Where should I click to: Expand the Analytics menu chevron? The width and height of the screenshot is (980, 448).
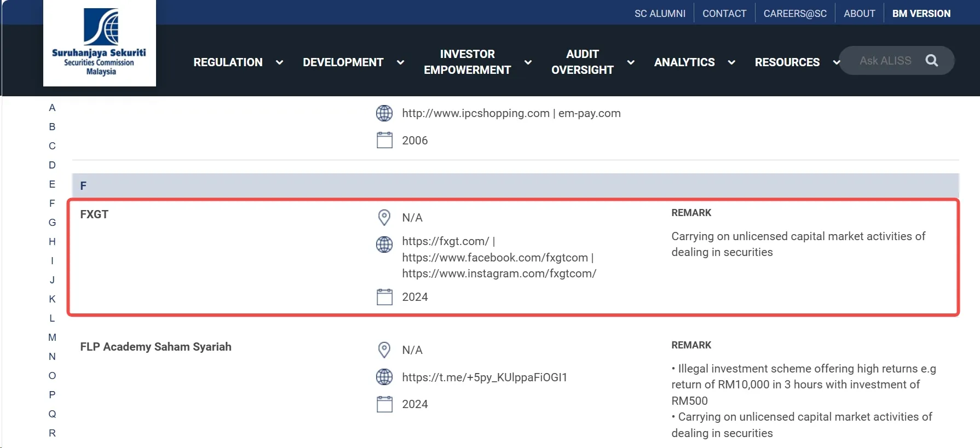(x=731, y=62)
